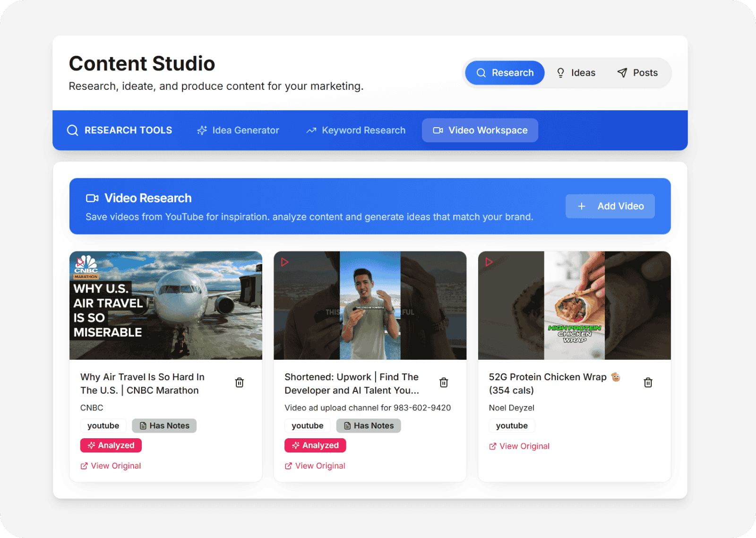Image resolution: width=756 pixels, height=538 pixels.
Task: Click Has Notes badge on Upwork video
Action: [369, 426]
